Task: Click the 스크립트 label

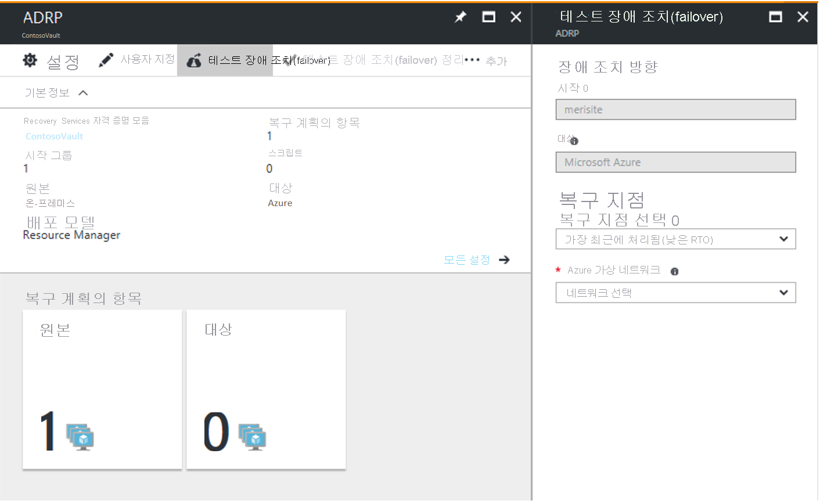Action: coord(285,153)
